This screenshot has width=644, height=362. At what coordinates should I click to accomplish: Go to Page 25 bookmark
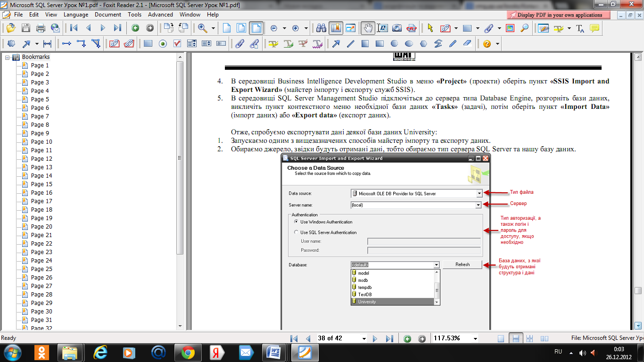pyautogui.click(x=41, y=269)
